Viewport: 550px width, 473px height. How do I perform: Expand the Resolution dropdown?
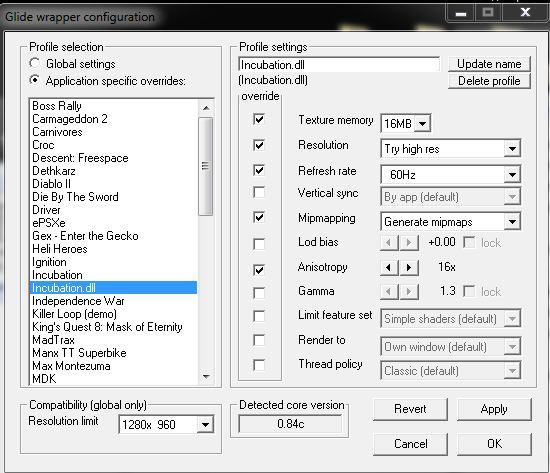pos(512,149)
